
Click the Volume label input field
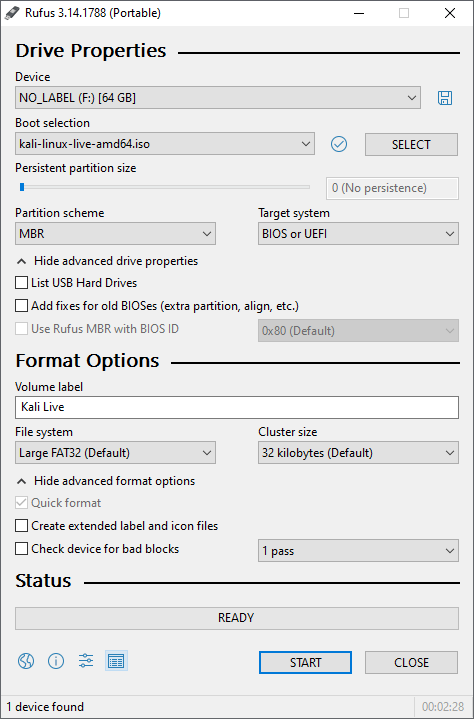point(237,407)
